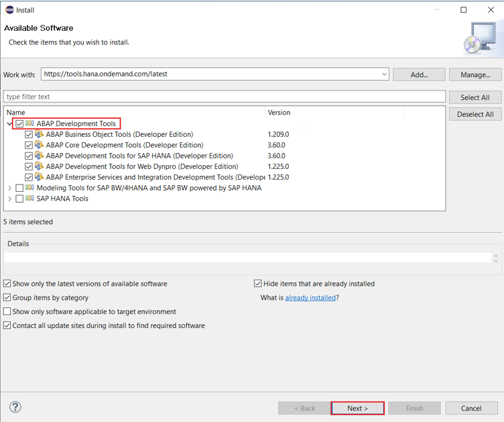Click the ABAP Enterprise Services feature icon

39,176
